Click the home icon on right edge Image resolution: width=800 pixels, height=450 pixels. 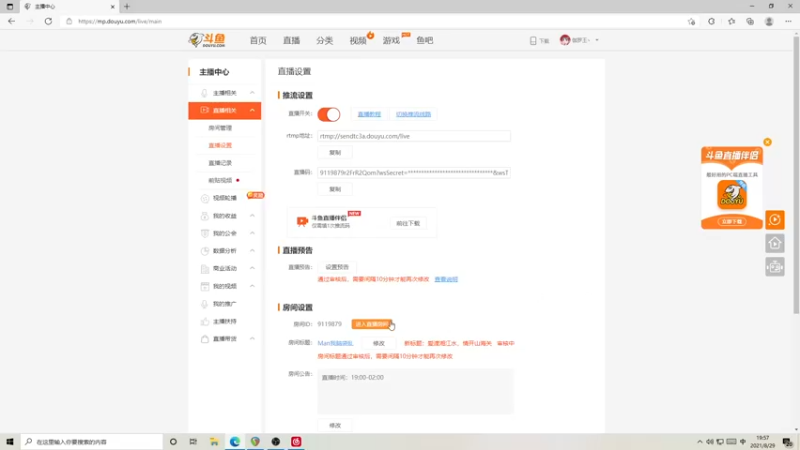tap(774, 243)
